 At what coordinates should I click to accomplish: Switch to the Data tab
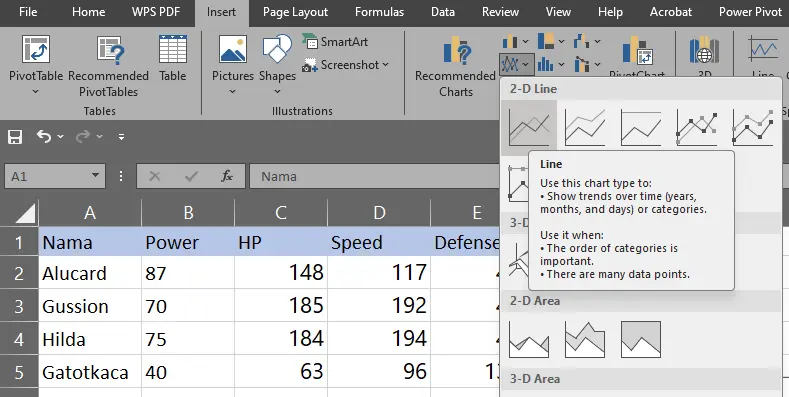[443, 12]
